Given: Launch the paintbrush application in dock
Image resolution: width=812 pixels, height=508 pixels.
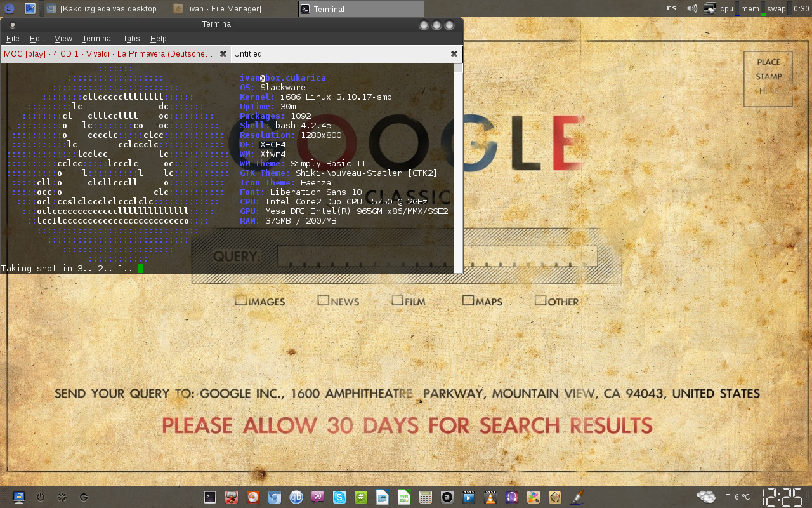Looking at the screenshot, I should coord(576,498).
